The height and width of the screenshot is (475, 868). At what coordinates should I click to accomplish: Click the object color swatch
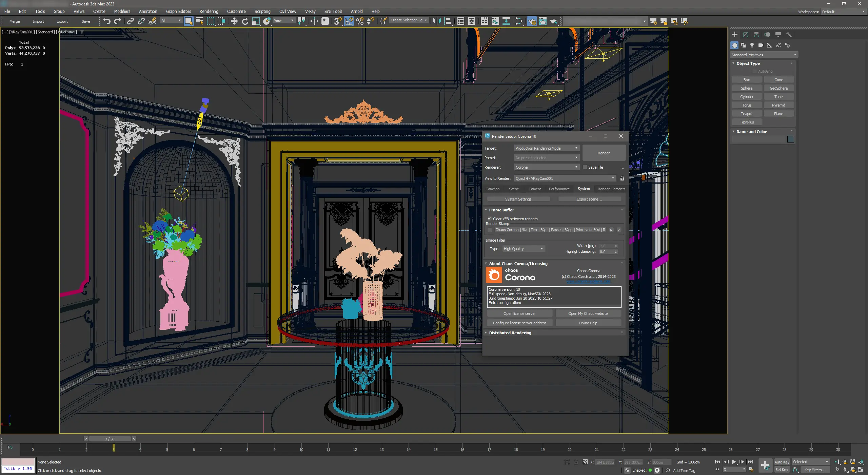(790, 139)
